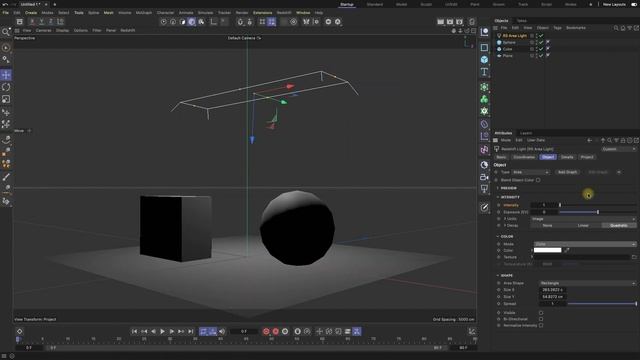
Task: Switch to the Coordinates tab
Action: (524, 157)
